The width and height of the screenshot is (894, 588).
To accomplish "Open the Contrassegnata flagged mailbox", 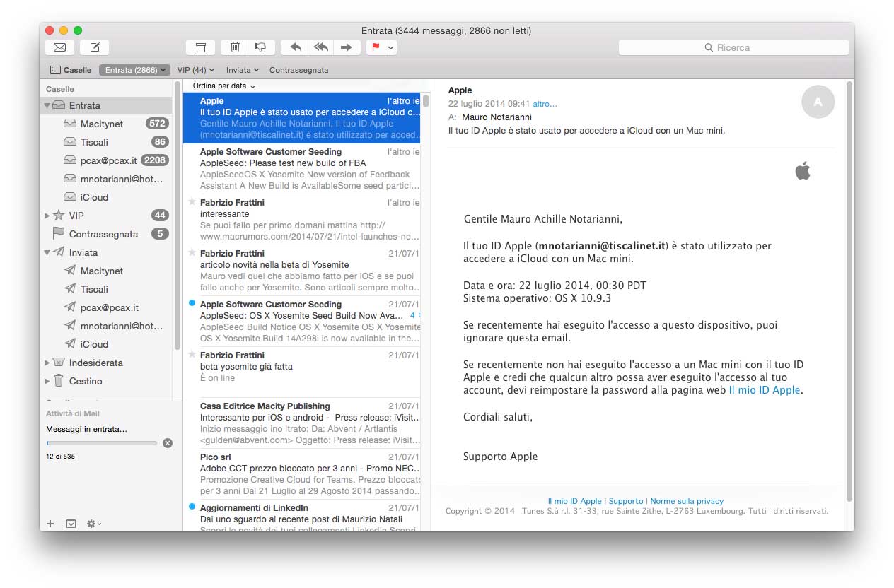I will 106,234.
